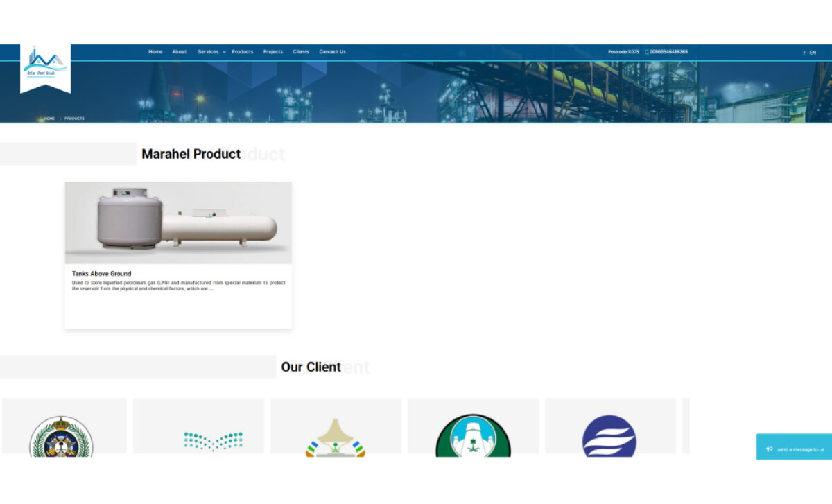Open the Tanks Above Ground product link

point(101,273)
